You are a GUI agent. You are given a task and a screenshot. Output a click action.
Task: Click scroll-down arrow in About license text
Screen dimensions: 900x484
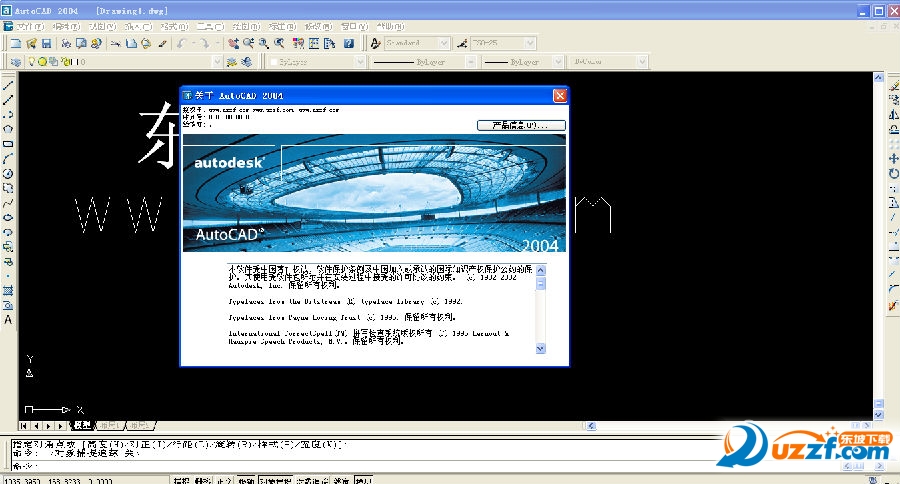point(541,348)
